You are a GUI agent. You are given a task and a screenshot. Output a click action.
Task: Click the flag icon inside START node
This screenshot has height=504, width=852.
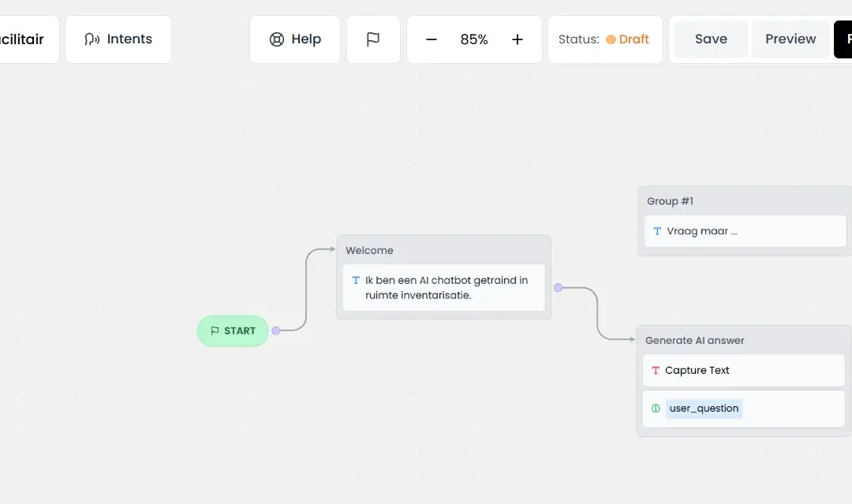[x=215, y=330]
